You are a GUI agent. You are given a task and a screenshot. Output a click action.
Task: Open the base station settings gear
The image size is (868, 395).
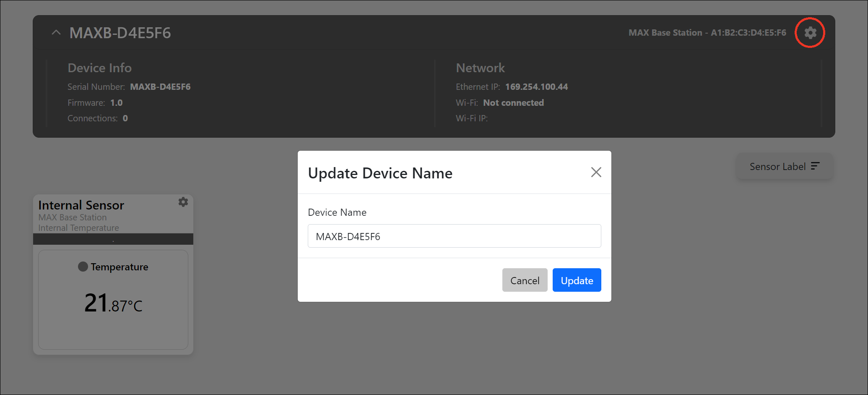click(x=810, y=33)
